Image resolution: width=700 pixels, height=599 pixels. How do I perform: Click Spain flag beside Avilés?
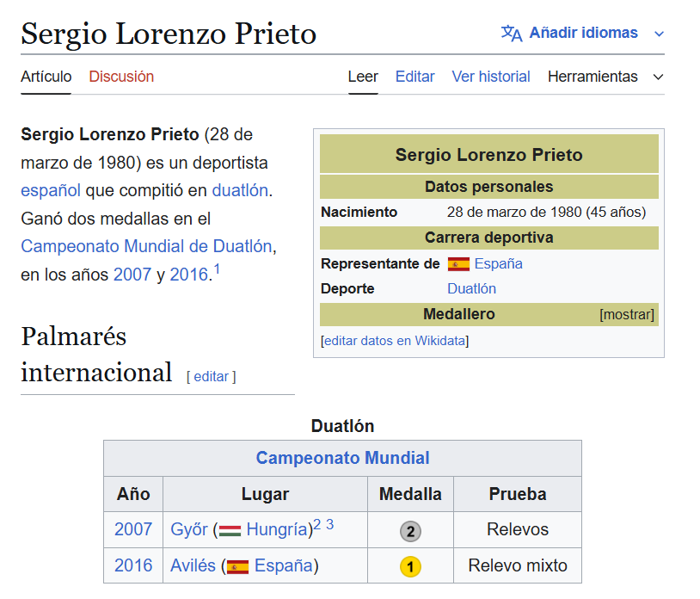(x=237, y=566)
